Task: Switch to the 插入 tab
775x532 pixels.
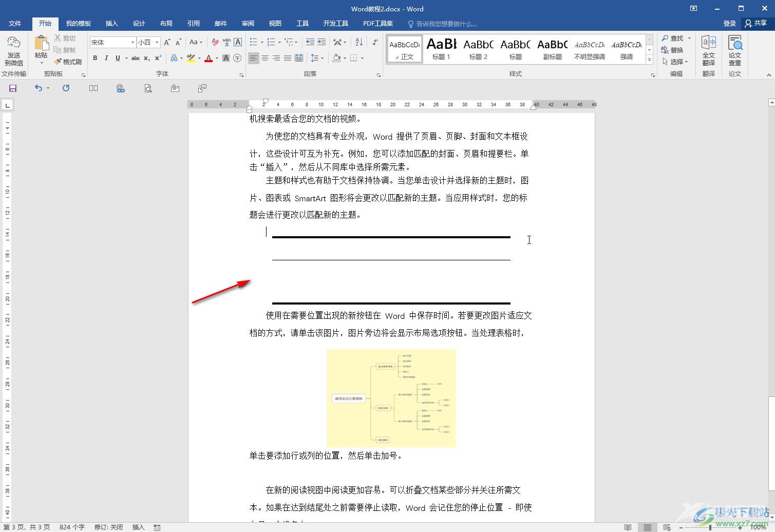Action: [x=111, y=23]
